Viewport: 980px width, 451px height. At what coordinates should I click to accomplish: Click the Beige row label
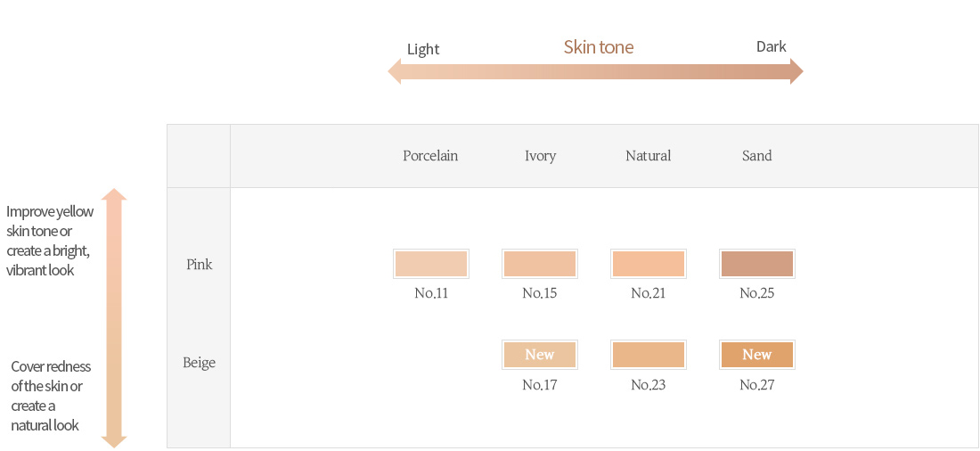tap(200, 362)
